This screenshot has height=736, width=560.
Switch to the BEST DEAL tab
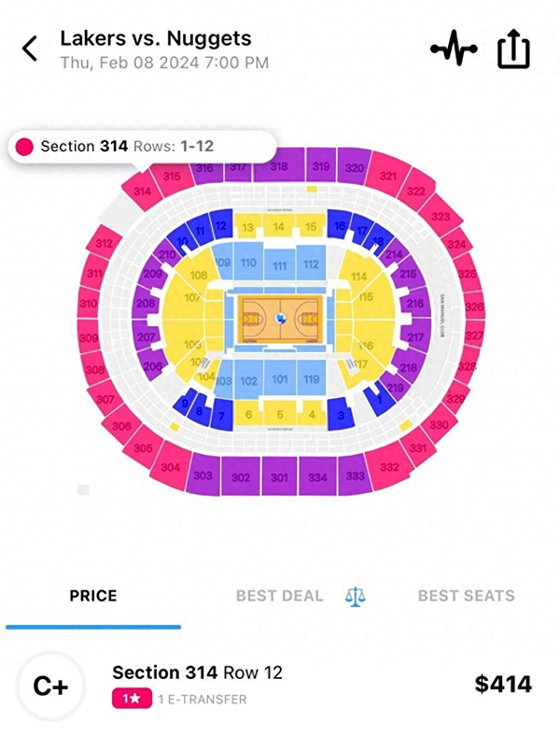[279, 596]
